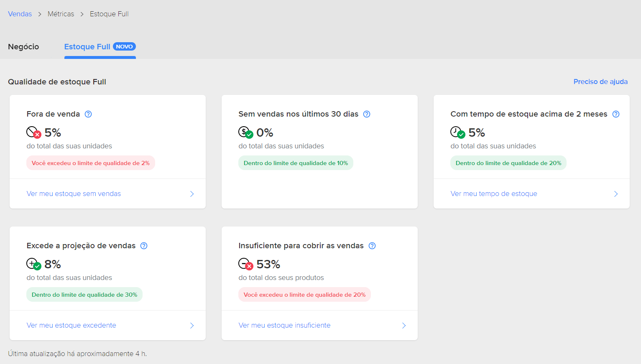The height and width of the screenshot is (364, 641).
Task: Click help icon beside Com tempo de estoque
Action: (x=616, y=114)
